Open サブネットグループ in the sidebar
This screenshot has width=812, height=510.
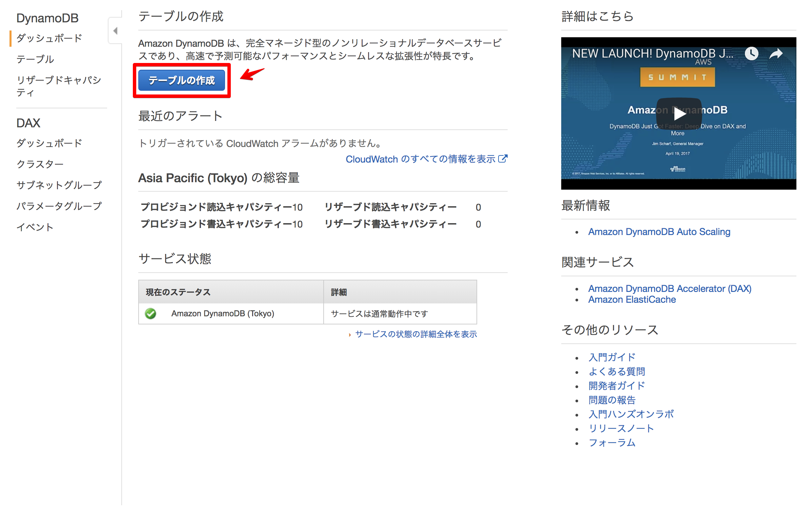59,185
